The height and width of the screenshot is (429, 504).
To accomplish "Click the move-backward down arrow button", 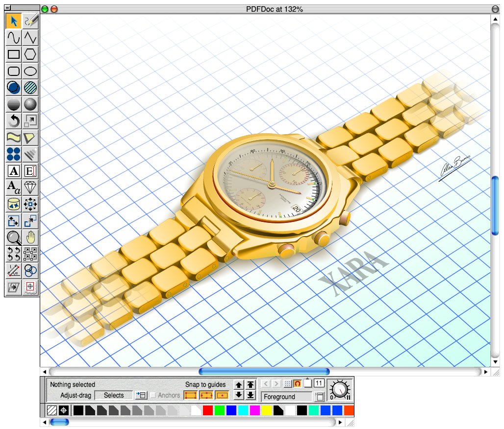I will click(239, 395).
